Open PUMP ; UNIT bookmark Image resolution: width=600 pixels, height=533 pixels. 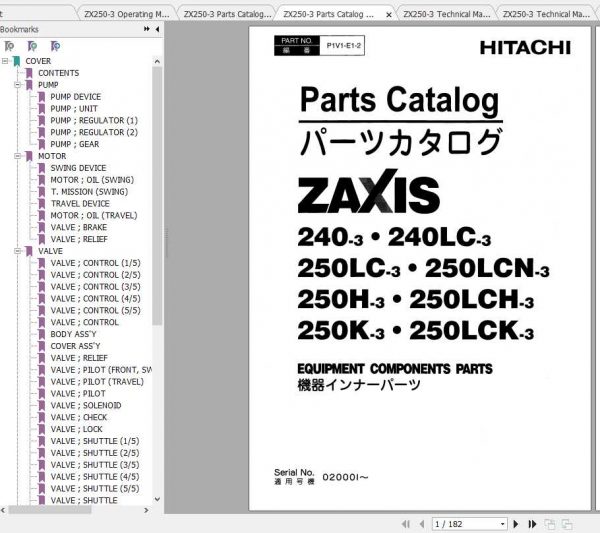pos(74,109)
